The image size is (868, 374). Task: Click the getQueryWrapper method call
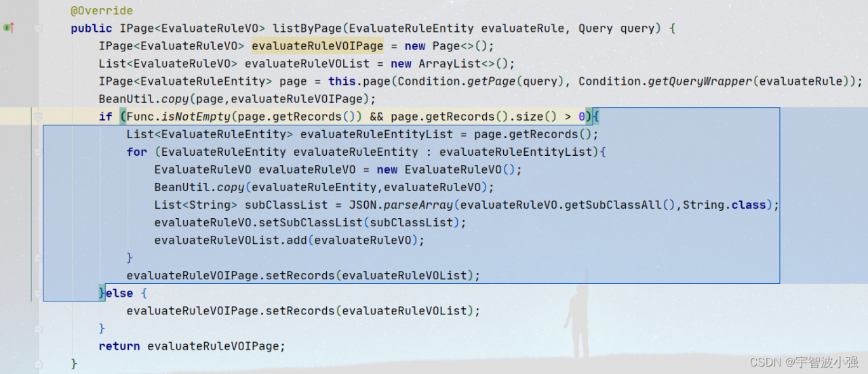click(x=701, y=81)
